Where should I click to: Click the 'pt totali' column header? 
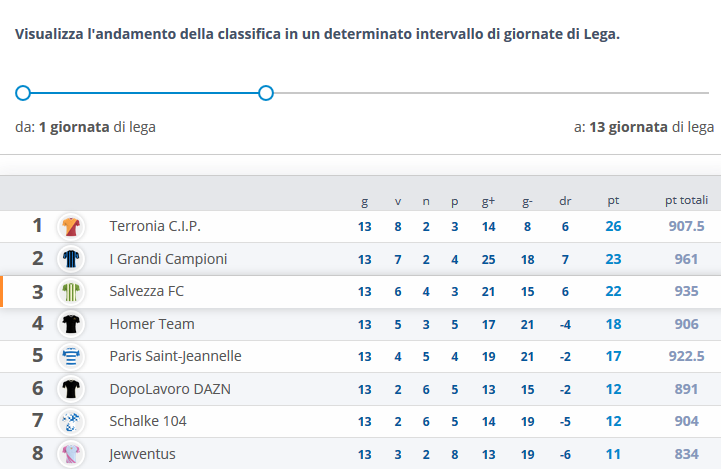[x=686, y=200]
